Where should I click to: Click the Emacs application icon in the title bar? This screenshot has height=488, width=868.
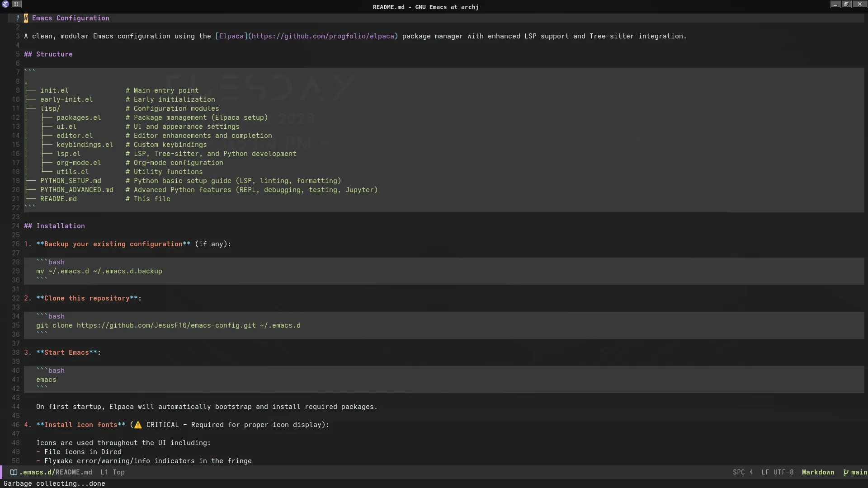(x=5, y=4)
